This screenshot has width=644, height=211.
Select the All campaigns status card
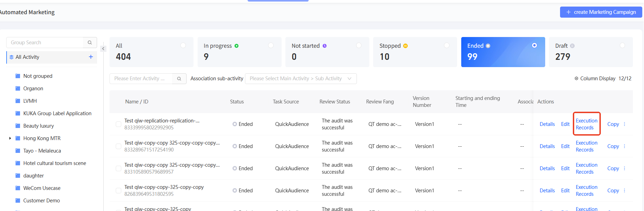click(x=151, y=52)
